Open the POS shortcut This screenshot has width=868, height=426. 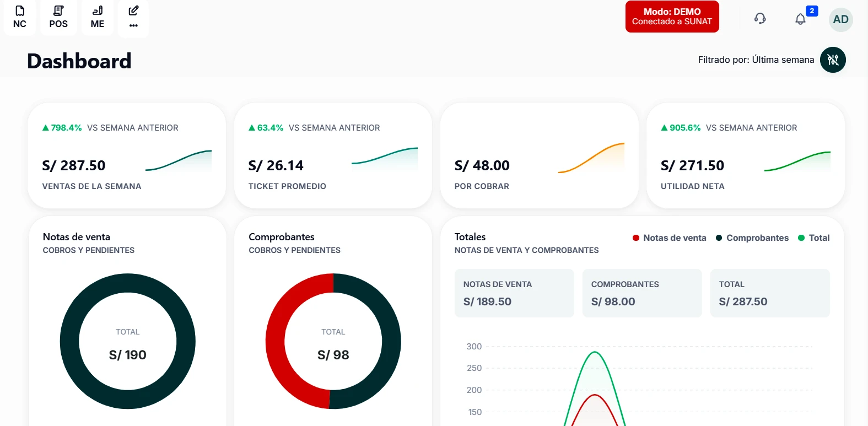[58, 18]
